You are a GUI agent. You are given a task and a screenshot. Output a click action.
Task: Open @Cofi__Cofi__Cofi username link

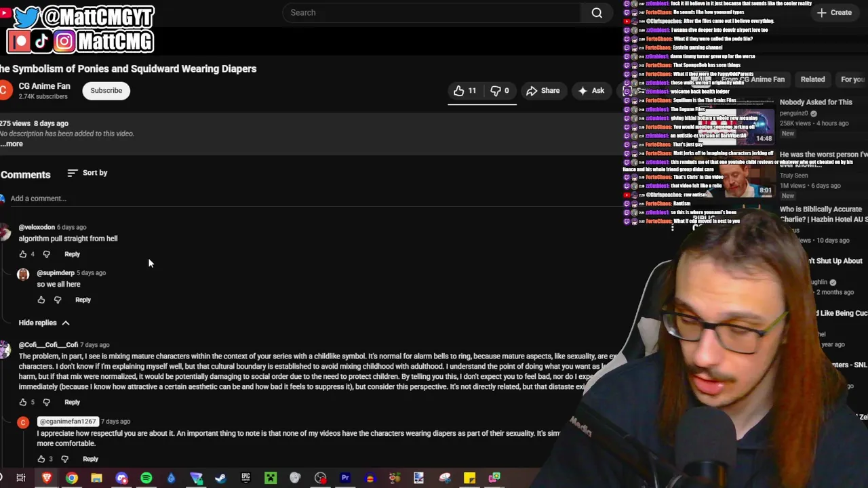48,345
